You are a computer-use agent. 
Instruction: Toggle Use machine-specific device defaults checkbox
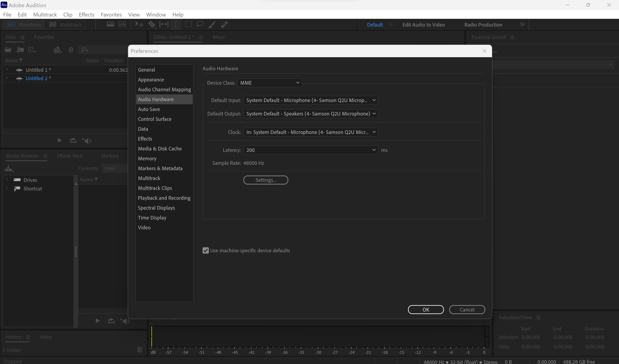(206, 250)
